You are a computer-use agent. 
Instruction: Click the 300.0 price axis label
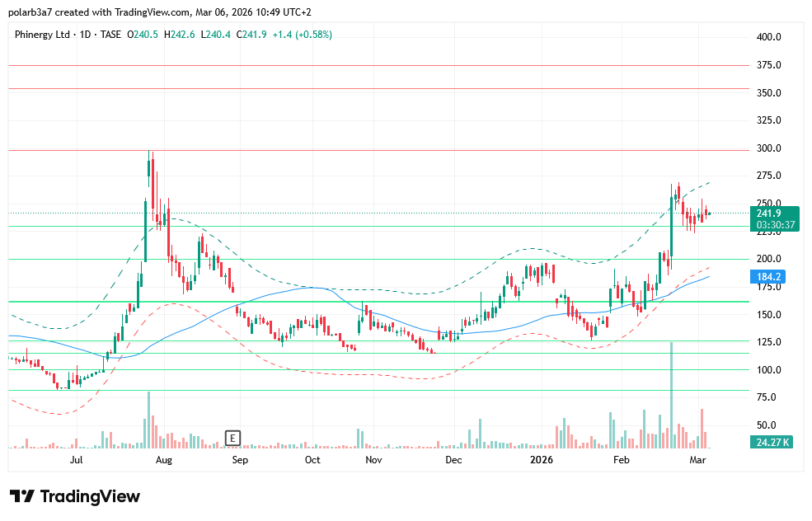(x=768, y=148)
